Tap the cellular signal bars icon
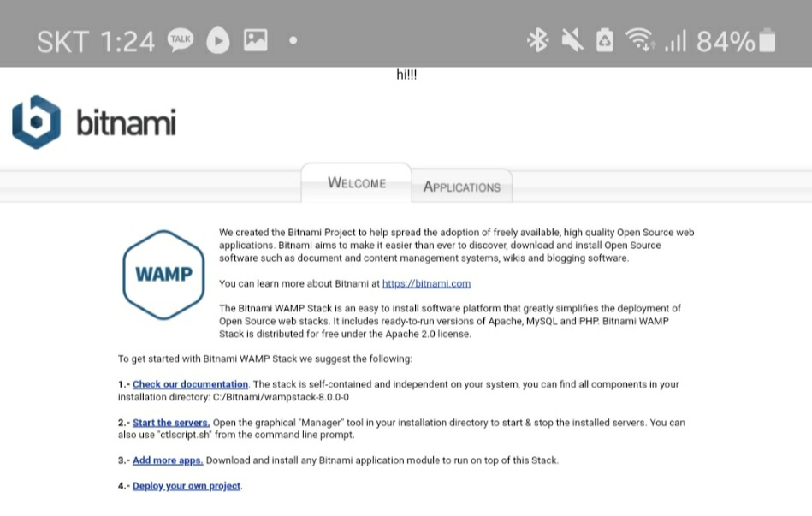Viewport: 812px width, 516px height. point(676,40)
